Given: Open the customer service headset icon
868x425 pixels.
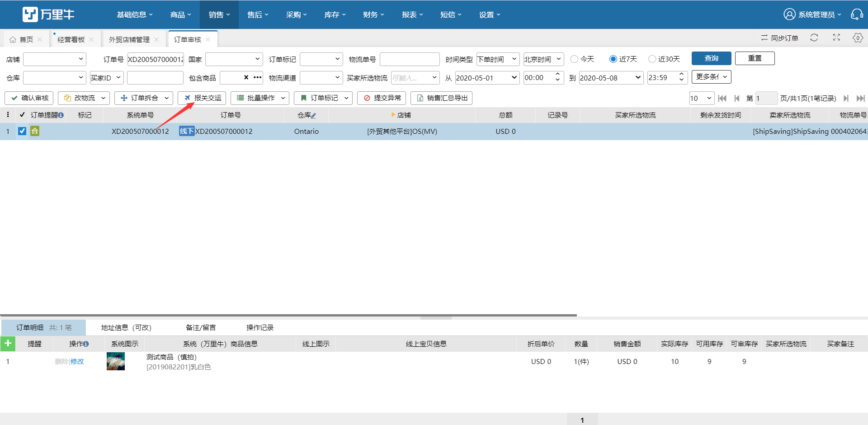Looking at the screenshot, I should tap(857, 14).
